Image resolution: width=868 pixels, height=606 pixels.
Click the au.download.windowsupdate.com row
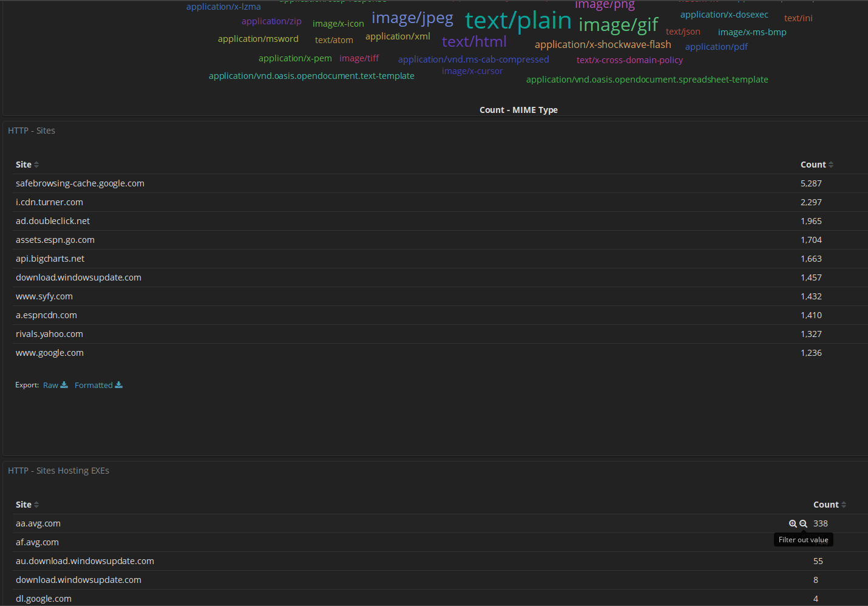85,560
